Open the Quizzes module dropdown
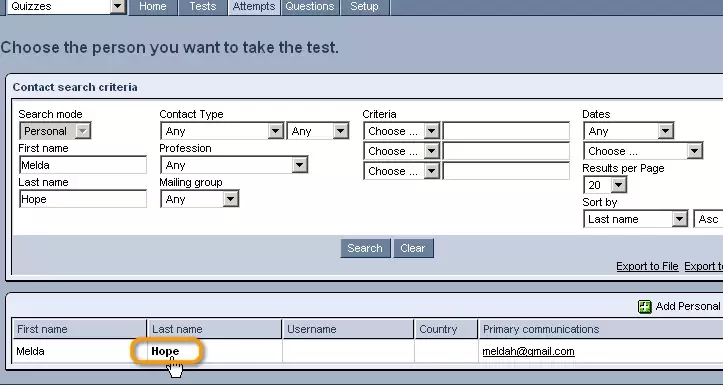This screenshot has width=723, height=386. (66, 6)
